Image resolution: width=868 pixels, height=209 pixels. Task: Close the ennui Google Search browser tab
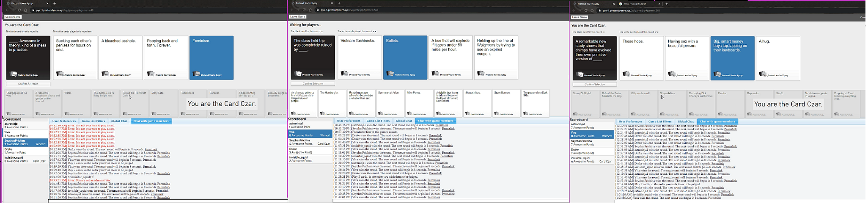click(659, 4)
